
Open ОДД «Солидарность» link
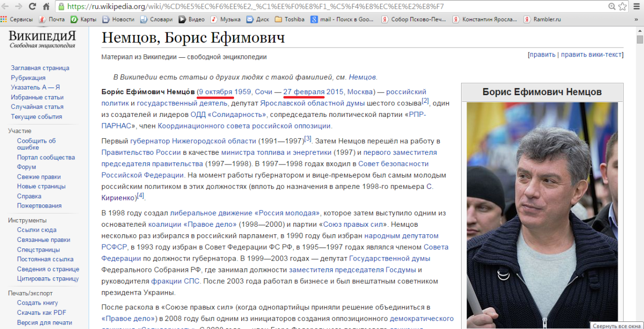(x=229, y=114)
